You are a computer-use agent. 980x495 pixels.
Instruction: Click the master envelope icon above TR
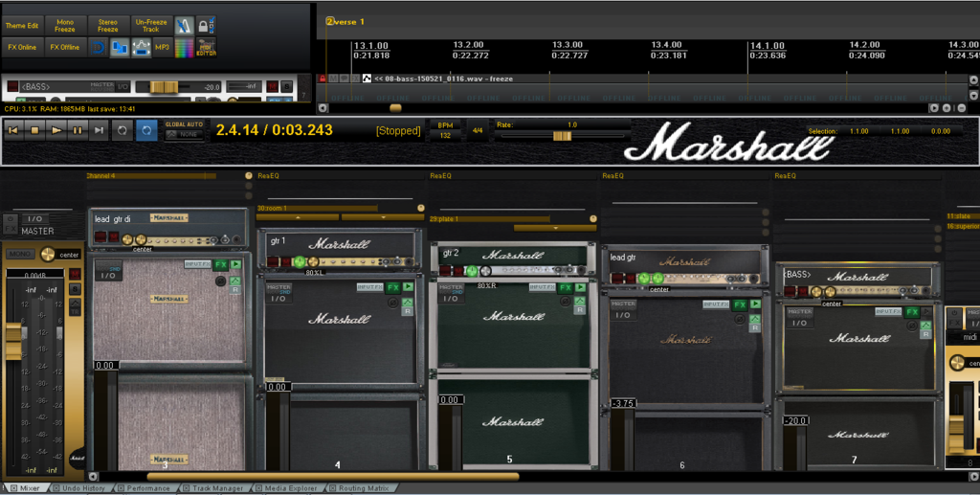pos(75,303)
